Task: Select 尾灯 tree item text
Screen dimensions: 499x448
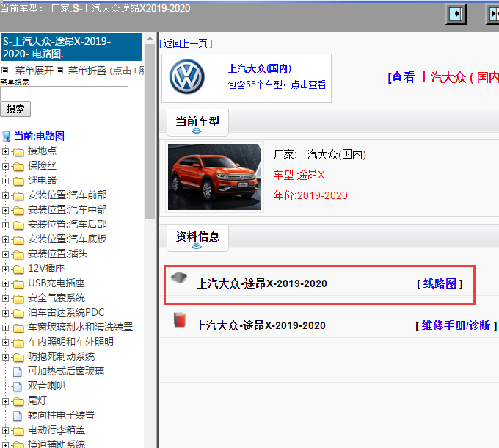Action: (x=37, y=400)
